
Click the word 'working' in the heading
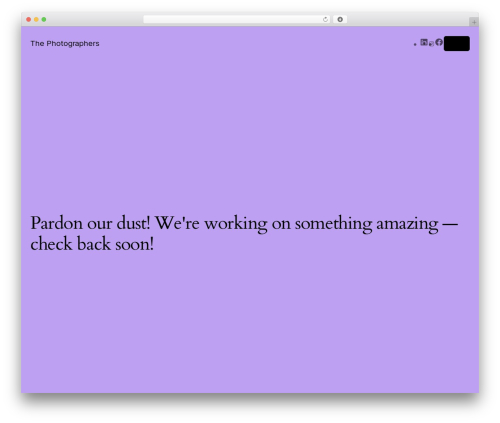pos(236,224)
